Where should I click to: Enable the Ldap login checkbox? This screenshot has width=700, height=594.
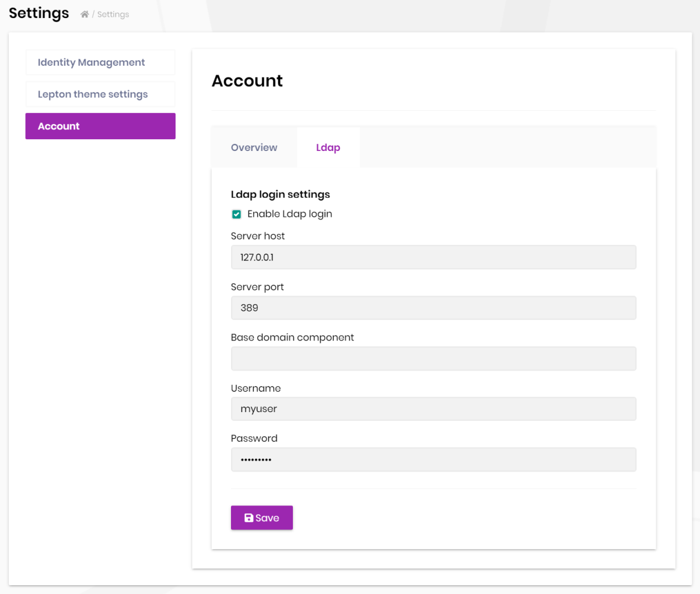[x=236, y=214]
